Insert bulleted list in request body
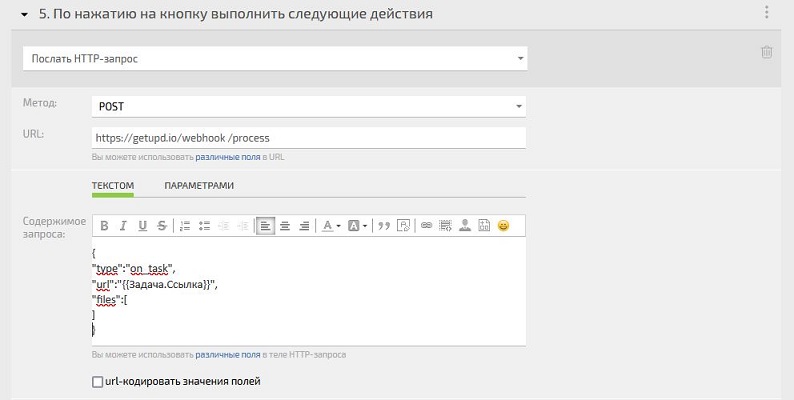794x400 pixels. [x=204, y=226]
